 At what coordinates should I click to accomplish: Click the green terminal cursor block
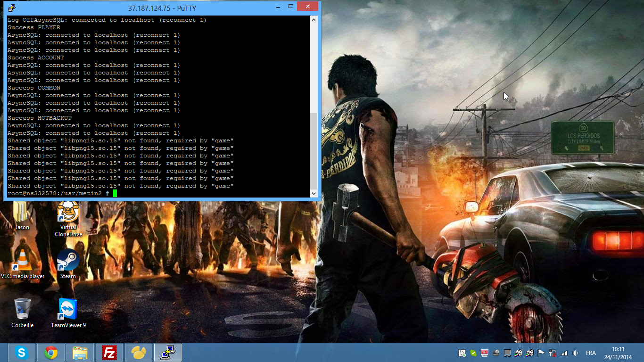115,193
